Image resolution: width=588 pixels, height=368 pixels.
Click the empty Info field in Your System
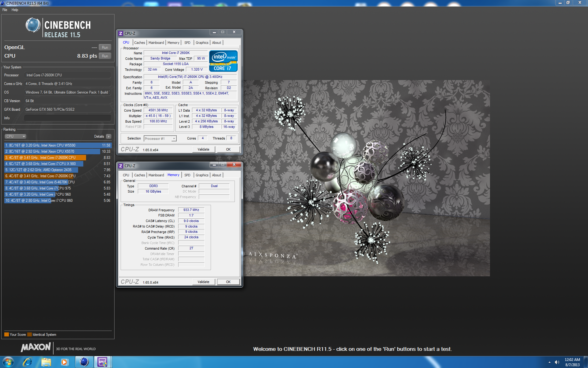(67, 118)
